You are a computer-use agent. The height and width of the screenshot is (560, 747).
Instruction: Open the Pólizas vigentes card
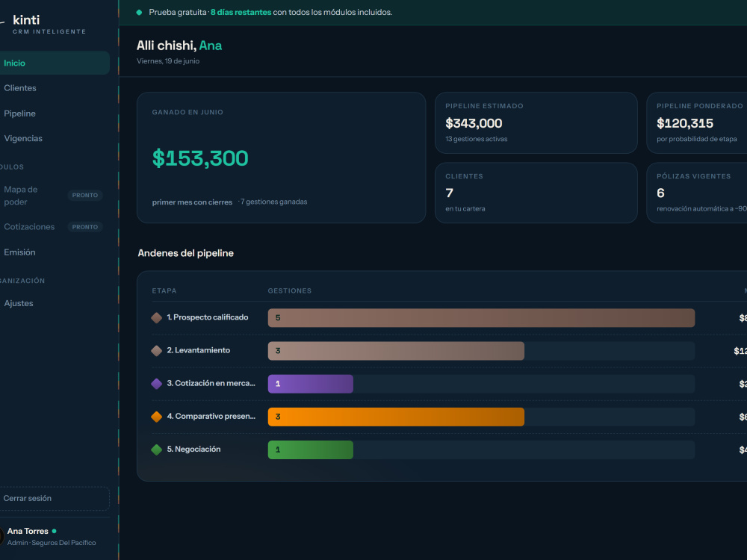(696, 193)
